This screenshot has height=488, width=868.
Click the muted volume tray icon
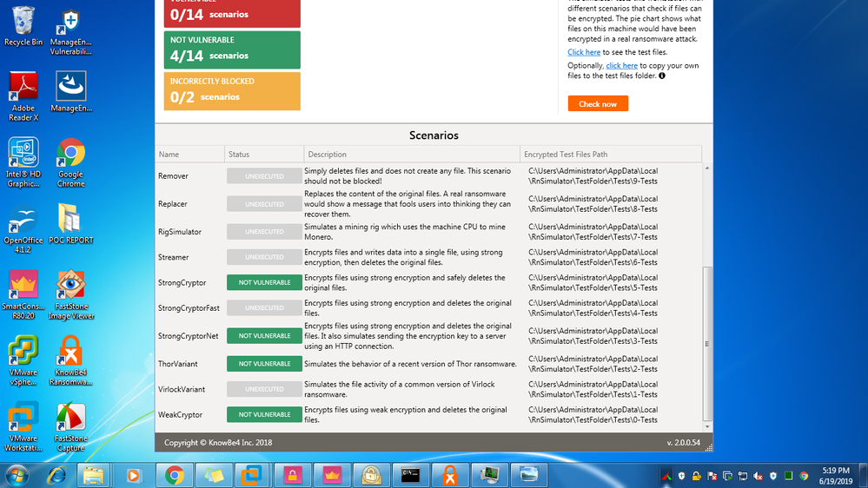(x=758, y=476)
